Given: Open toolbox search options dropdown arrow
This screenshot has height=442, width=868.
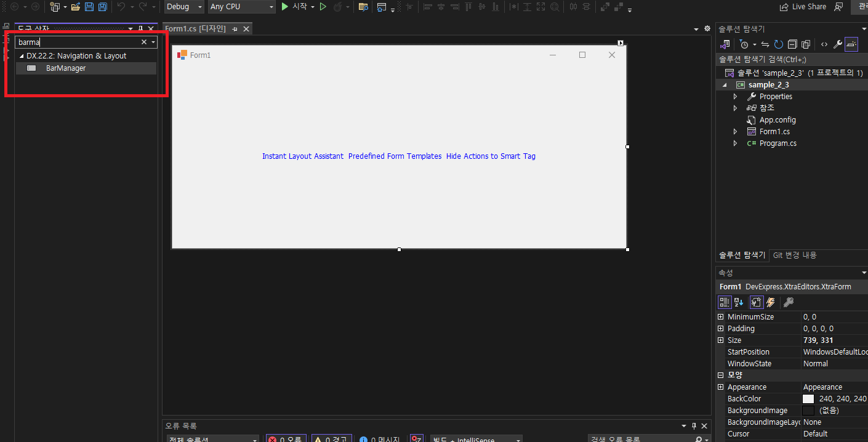Looking at the screenshot, I should point(153,42).
